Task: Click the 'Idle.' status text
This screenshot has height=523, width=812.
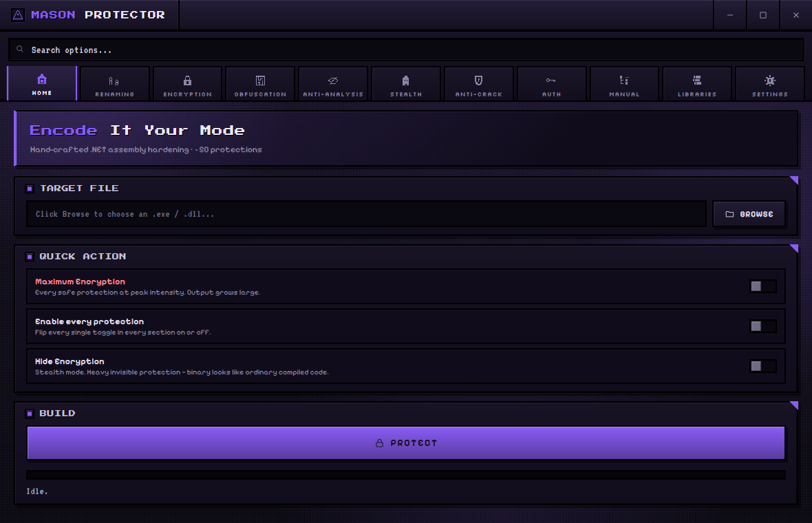Action: 37,491
